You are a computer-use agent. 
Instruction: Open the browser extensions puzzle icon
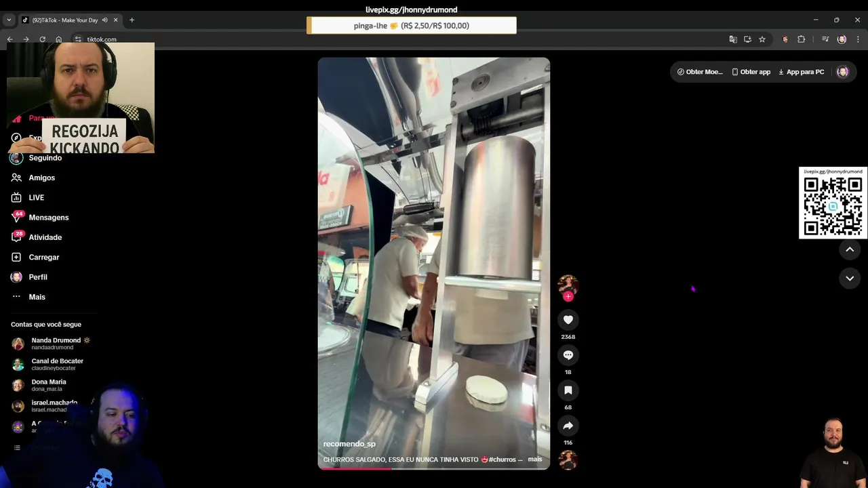[801, 39]
